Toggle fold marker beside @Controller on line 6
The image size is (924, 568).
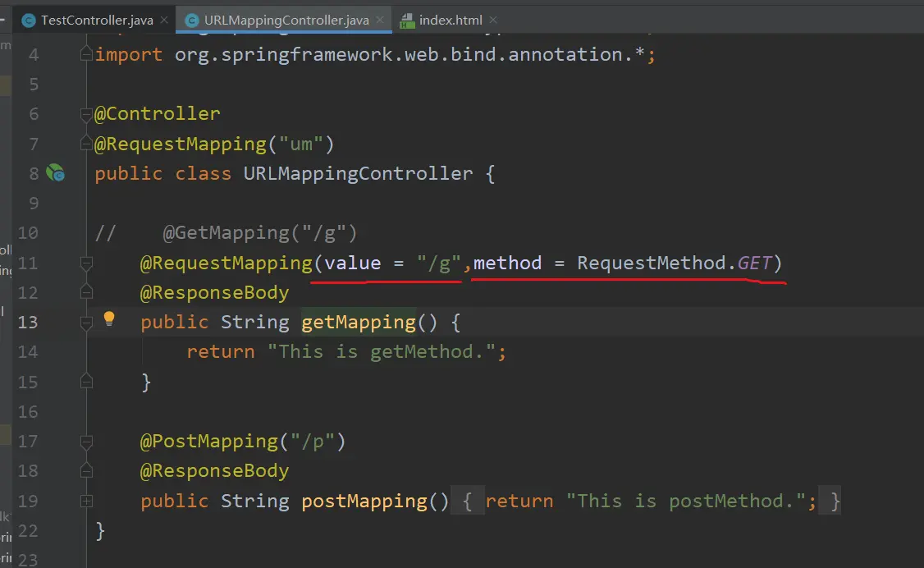tap(86, 114)
